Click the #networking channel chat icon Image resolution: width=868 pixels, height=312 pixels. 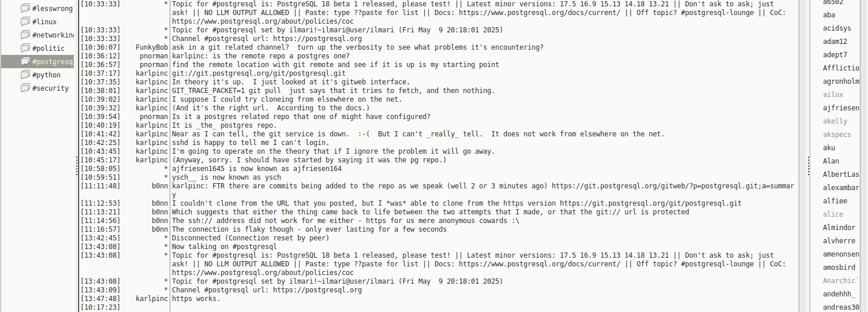[25, 35]
